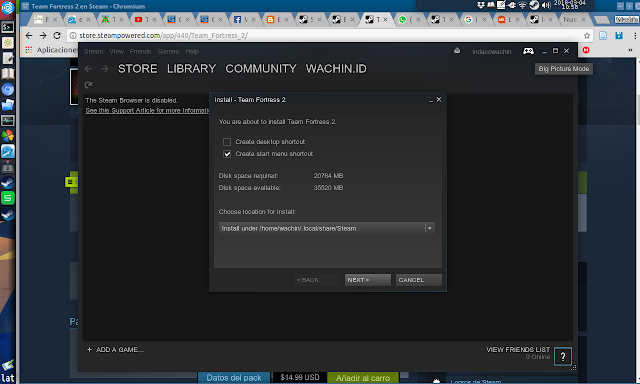640x384 pixels.
Task: Switch to the YouTube browser tab
Action: 144,19
